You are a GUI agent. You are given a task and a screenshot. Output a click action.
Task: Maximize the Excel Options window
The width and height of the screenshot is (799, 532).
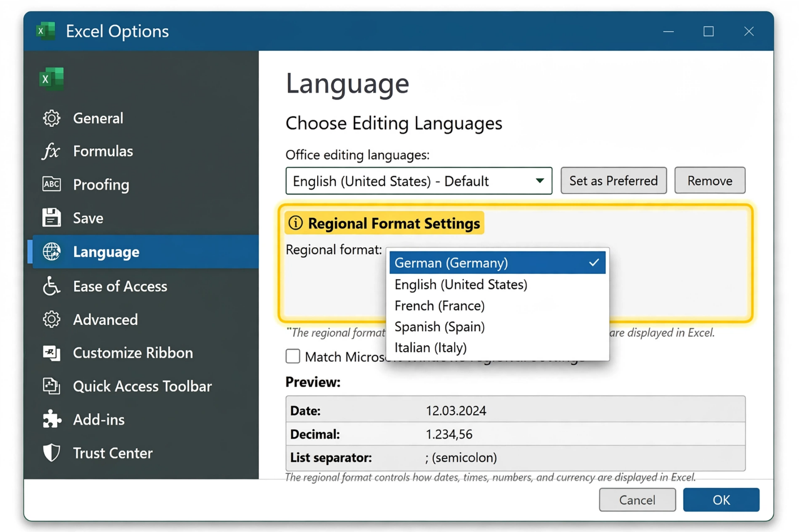pyautogui.click(x=708, y=31)
